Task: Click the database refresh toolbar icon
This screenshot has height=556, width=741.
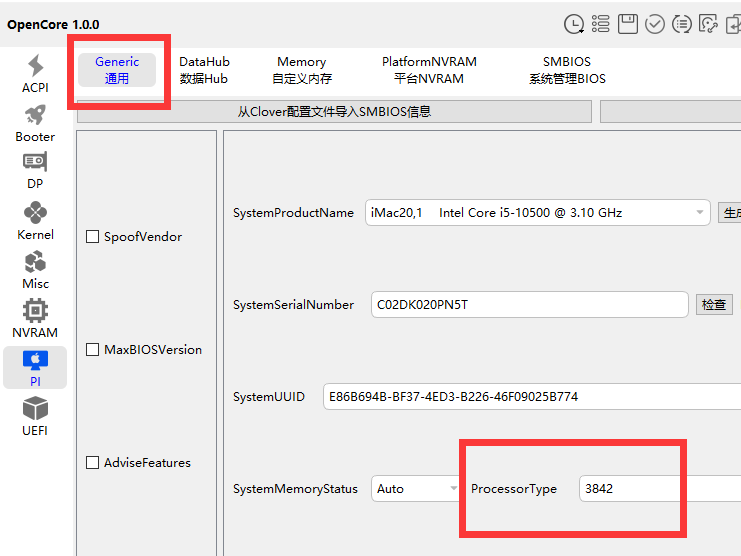Action: pos(708,24)
